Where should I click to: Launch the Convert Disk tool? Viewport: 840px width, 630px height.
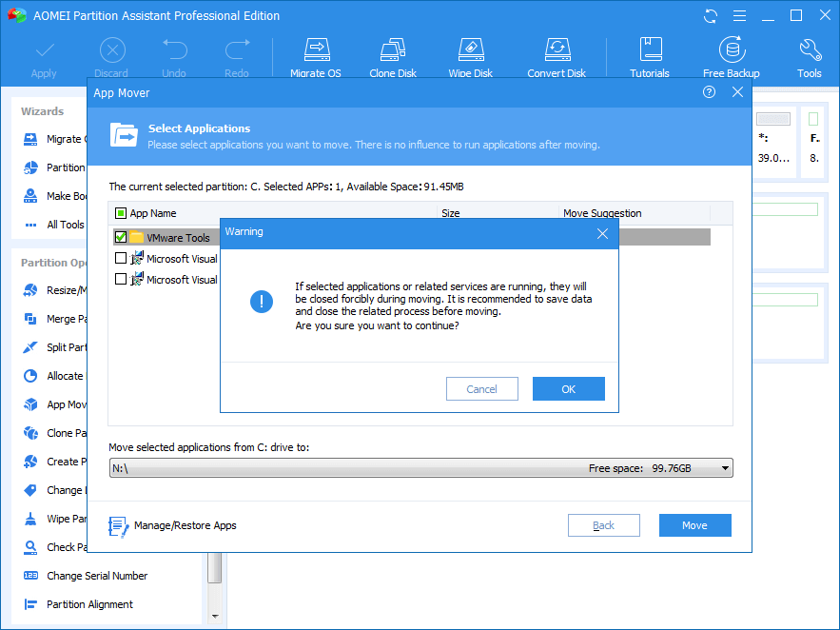[557, 57]
